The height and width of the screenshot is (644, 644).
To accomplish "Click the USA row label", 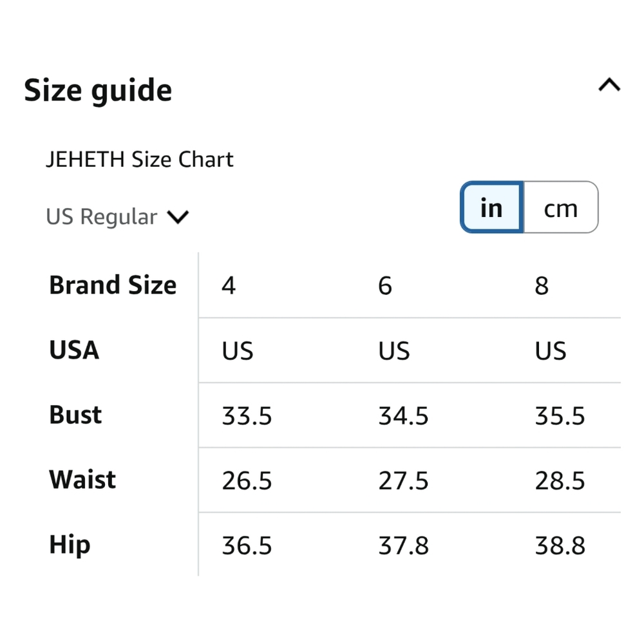I will point(74,350).
